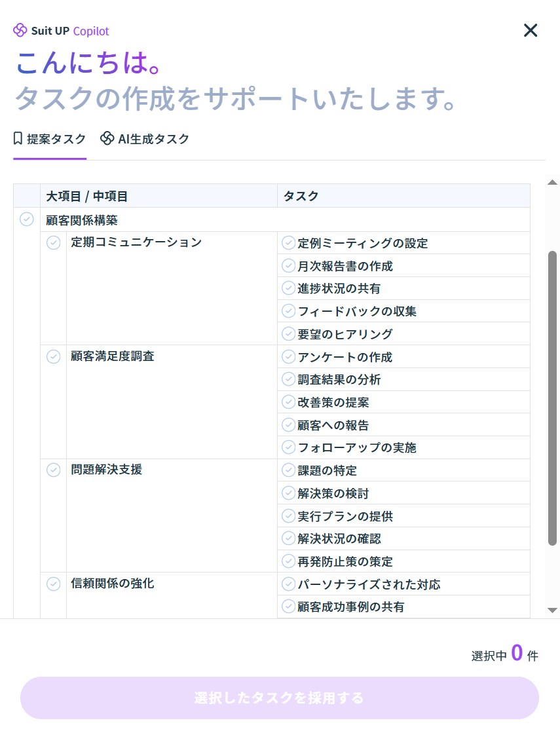The image size is (560, 733).
Task: Tick the フィードバックの収集 task check icon
Action: coord(288,311)
